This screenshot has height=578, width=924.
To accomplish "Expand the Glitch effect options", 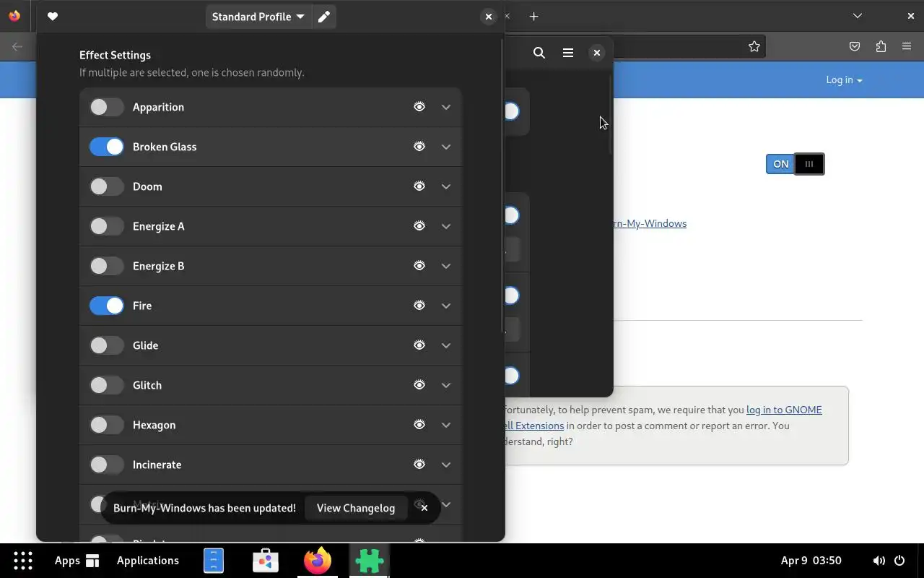I will [x=446, y=385].
